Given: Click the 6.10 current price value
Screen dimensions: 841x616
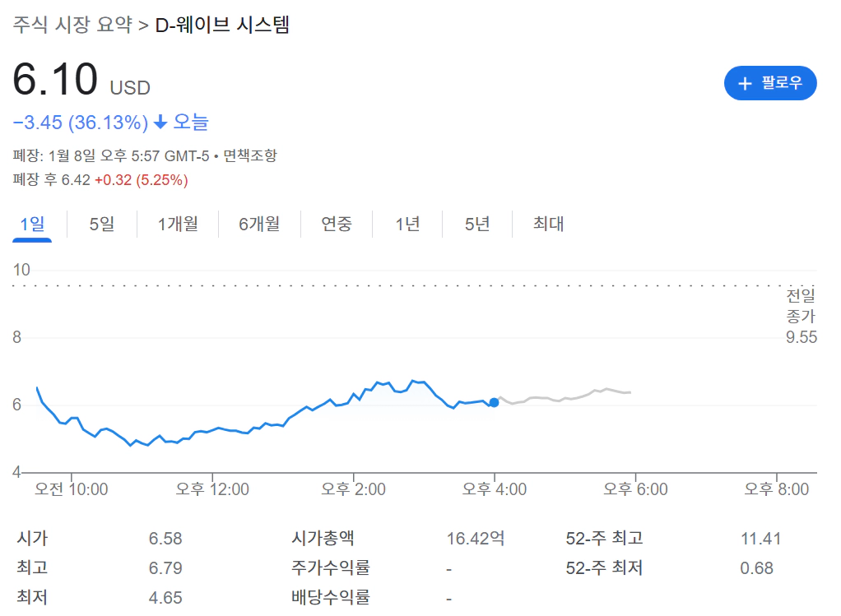Looking at the screenshot, I should point(55,79).
